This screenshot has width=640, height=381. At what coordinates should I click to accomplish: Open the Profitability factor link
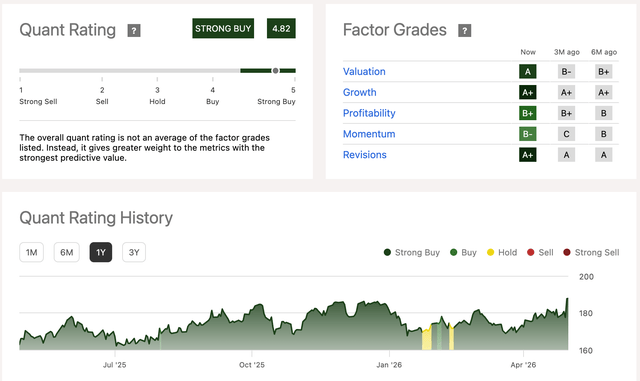369,113
